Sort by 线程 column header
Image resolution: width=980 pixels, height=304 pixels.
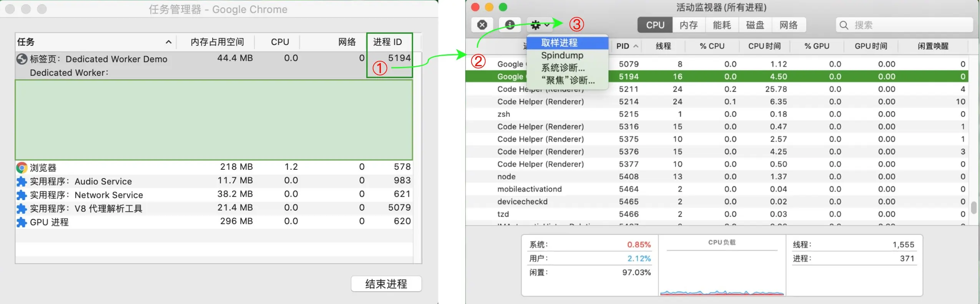click(663, 46)
